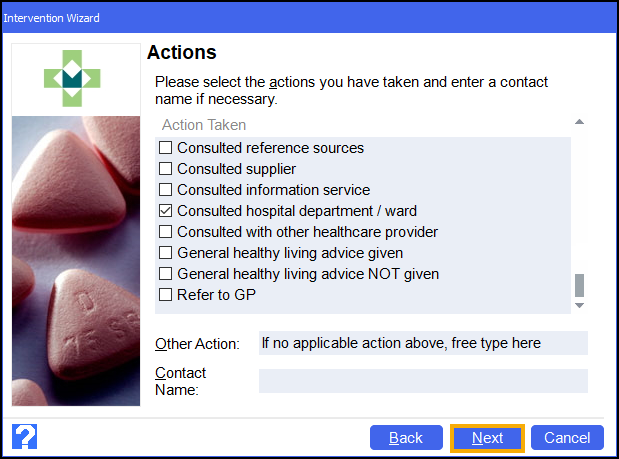This screenshot has width=619, height=459.
Task: Tick the Consulted reference sources checkbox
Action: (x=166, y=148)
